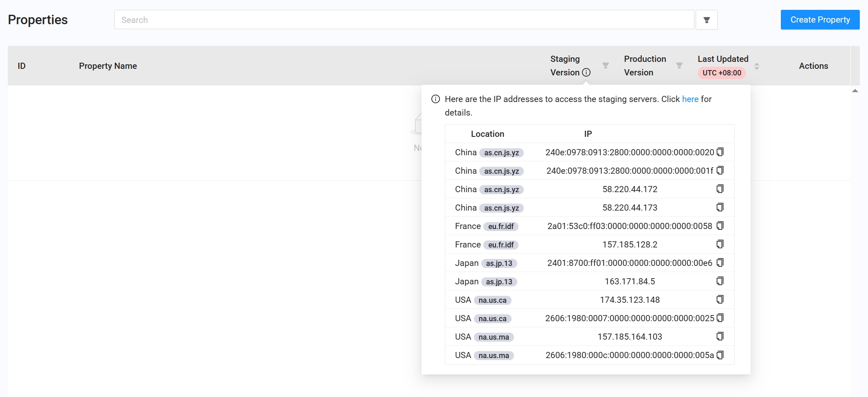Open the filter panel next to the search bar
The height and width of the screenshot is (397, 868).
coord(706,19)
